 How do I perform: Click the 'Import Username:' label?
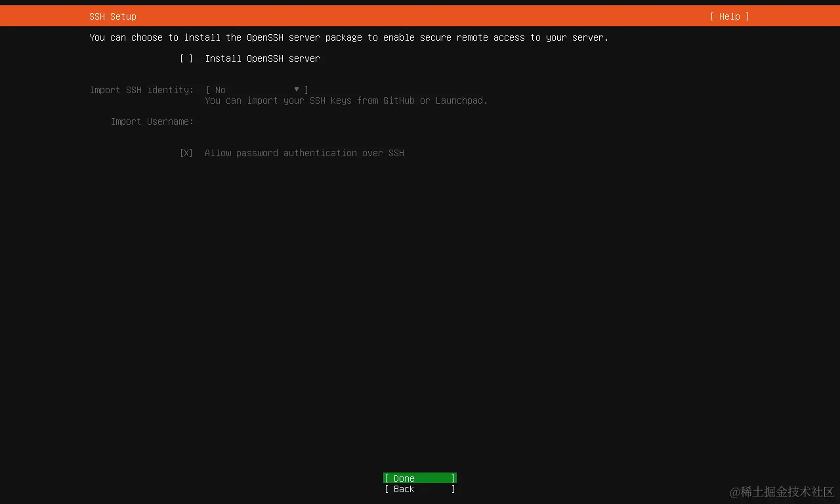coord(152,121)
